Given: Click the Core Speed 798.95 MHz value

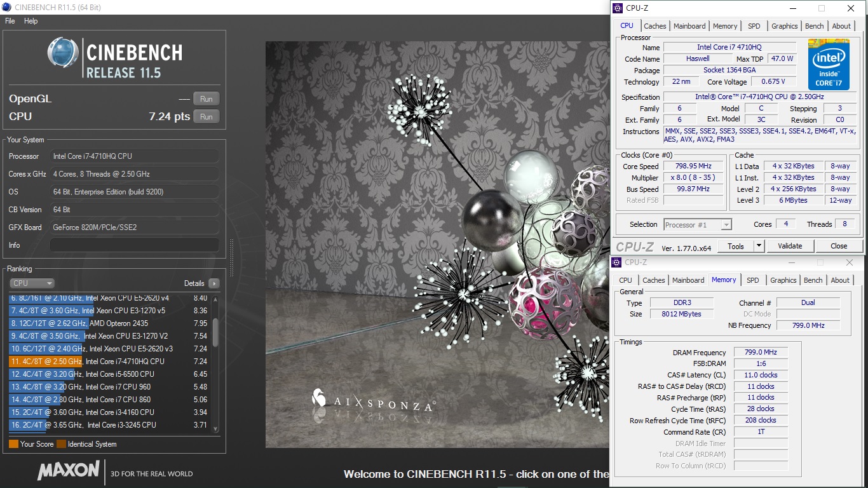Looking at the screenshot, I should coord(694,166).
